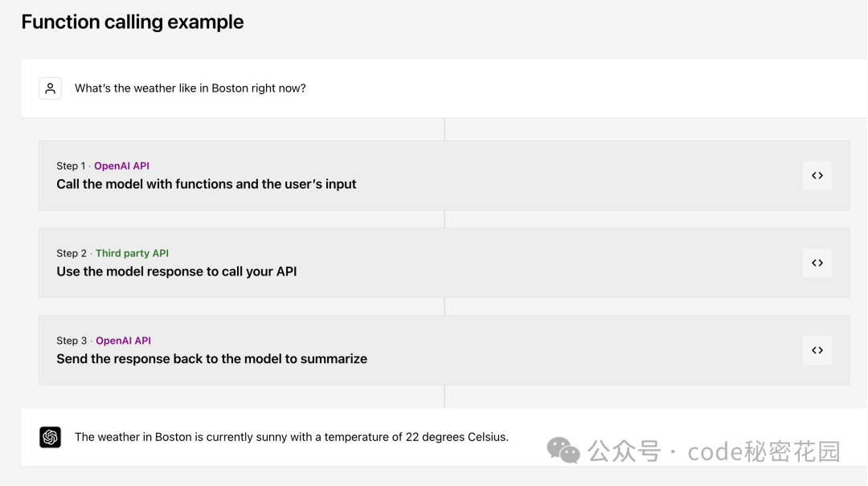This screenshot has height=486, width=868.
Task: Expand the Step 1 card details
Action: tap(402, 175)
